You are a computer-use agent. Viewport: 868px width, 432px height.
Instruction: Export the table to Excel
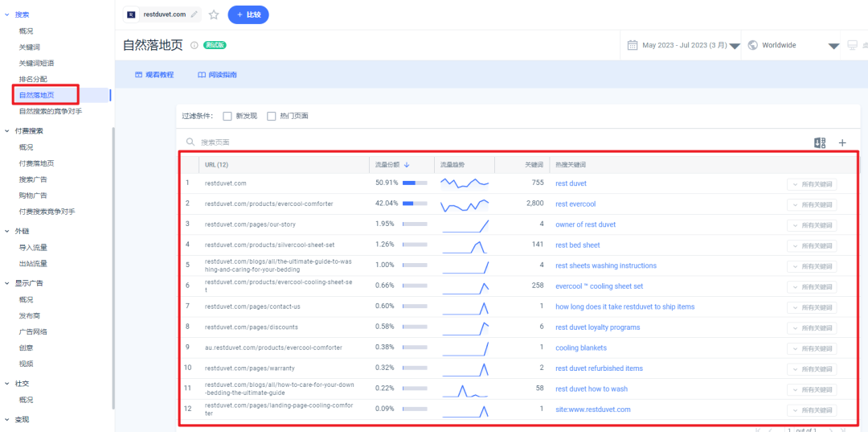820,143
